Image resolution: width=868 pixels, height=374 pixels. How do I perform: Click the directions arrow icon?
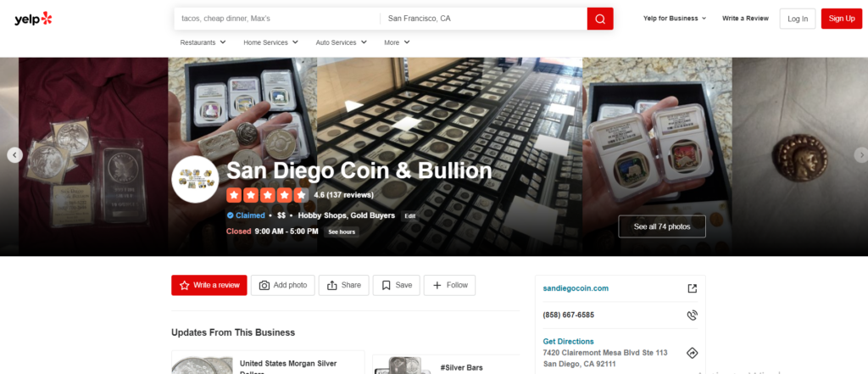(692, 353)
